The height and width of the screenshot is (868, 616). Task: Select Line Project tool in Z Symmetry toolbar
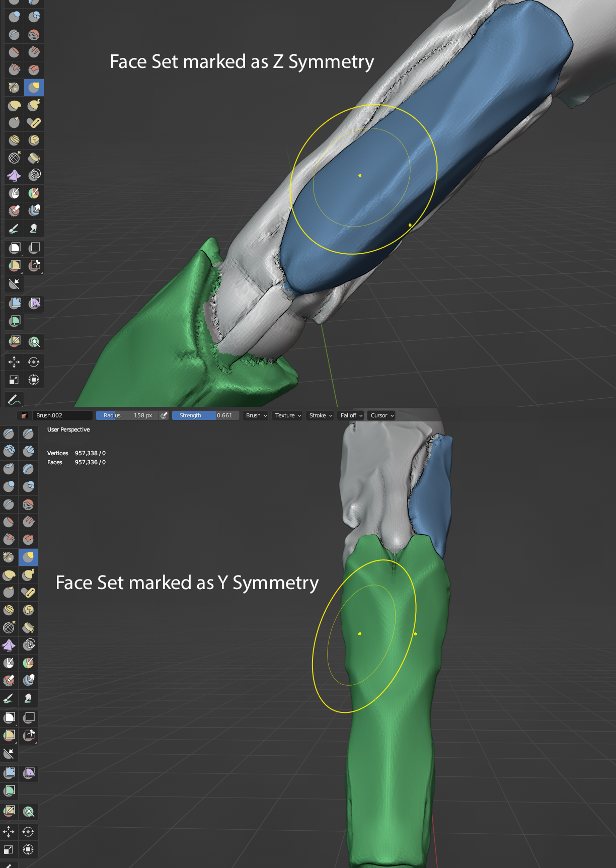click(14, 284)
